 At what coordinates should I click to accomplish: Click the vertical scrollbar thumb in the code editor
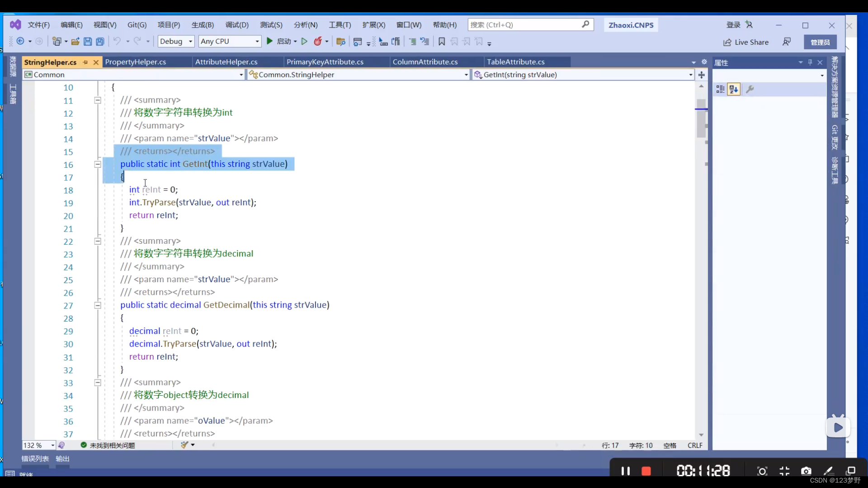pyautogui.click(x=701, y=118)
